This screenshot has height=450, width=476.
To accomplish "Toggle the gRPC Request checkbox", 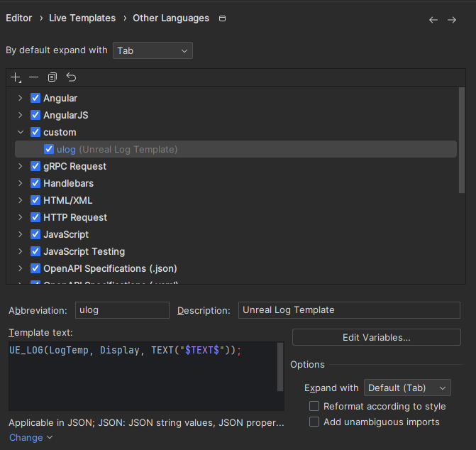I will pyautogui.click(x=35, y=166).
